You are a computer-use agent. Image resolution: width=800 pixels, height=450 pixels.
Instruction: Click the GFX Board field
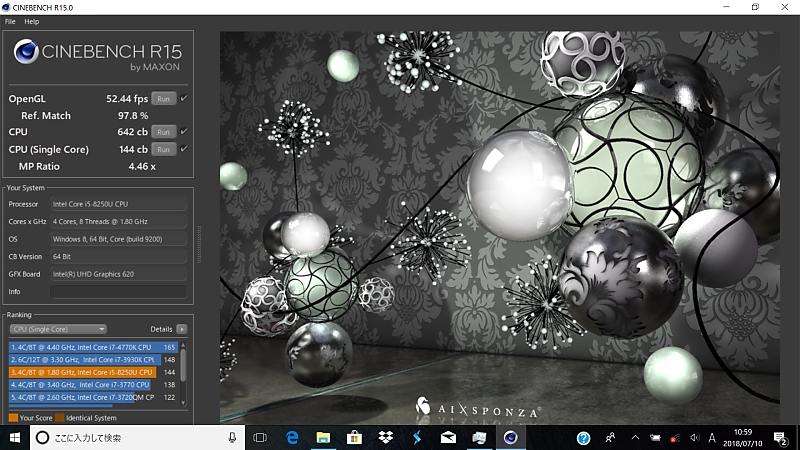118,274
